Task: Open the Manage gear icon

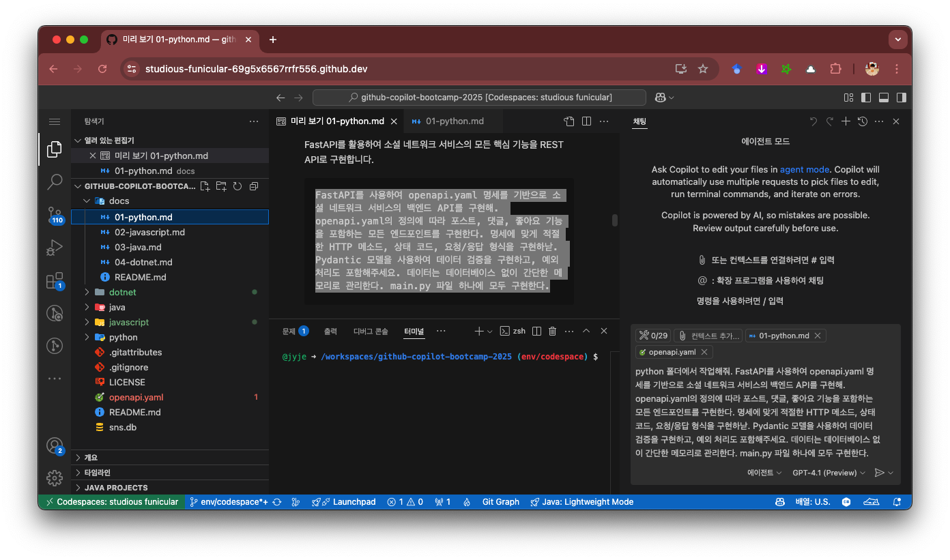Action: tap(55, 477)
